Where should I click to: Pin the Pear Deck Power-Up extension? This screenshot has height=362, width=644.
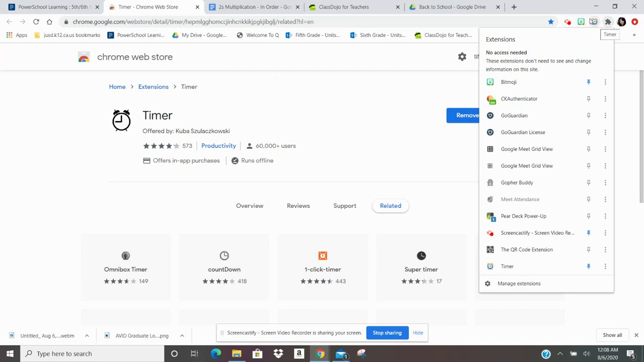[588, 216]
